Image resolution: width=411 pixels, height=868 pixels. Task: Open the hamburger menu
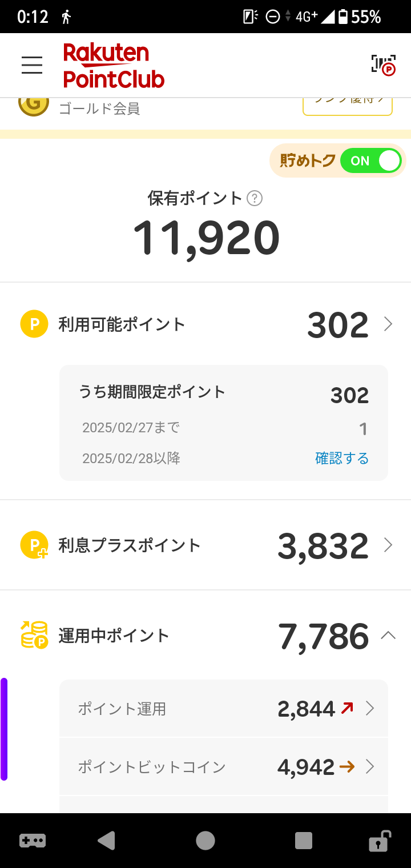[x=32, y=65]
